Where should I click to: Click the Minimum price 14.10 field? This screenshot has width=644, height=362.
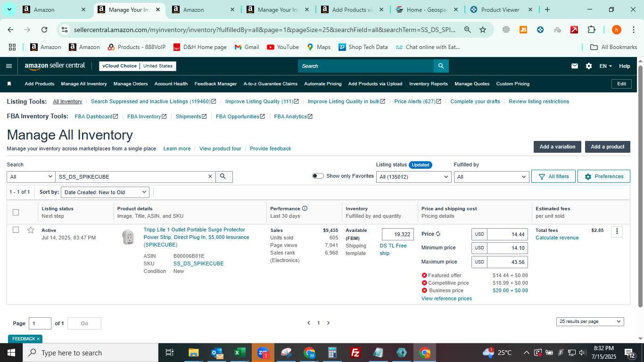[508, 248]
